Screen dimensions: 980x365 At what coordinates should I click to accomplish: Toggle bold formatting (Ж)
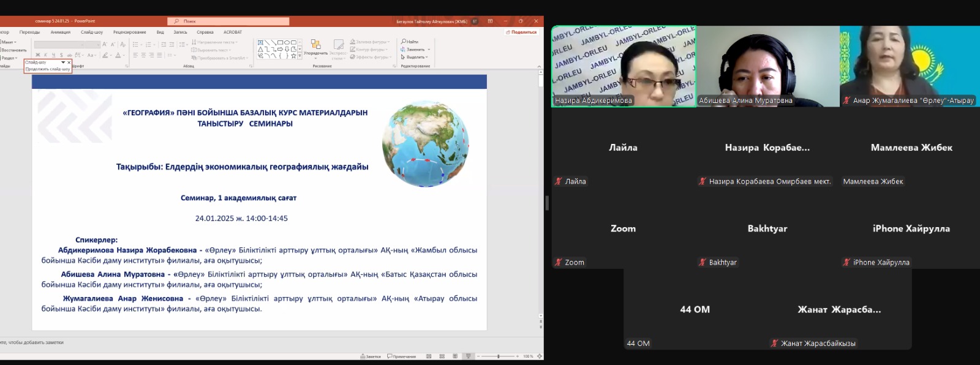click(38, 55)
